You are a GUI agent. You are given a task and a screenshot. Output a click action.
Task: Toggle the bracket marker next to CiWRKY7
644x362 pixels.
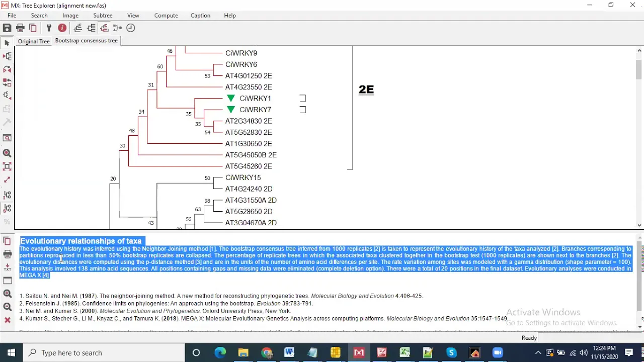click(x=303, y=110)
